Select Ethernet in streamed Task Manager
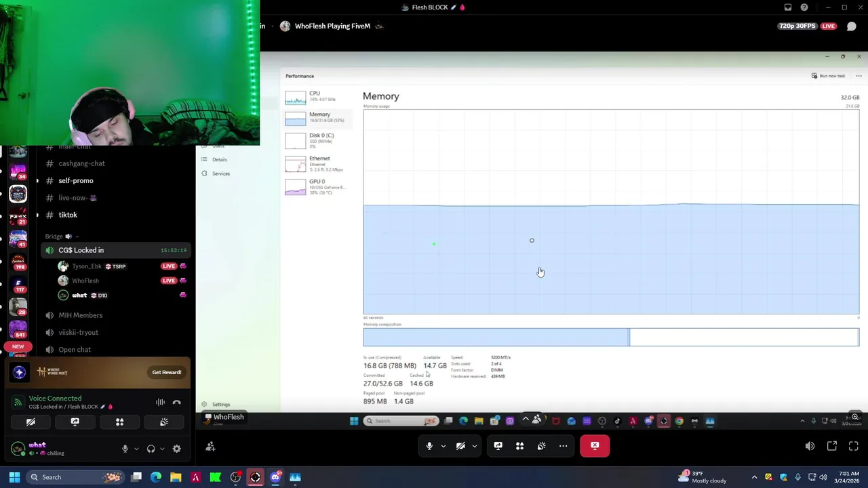This screenshot has height=488, width=868. 317,163
